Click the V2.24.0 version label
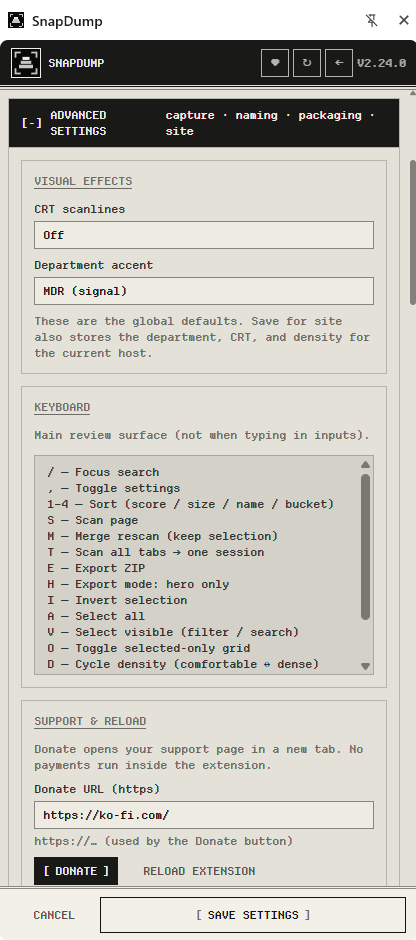The height and width of the screenshot is (940, 416). [x=381, y=63]
